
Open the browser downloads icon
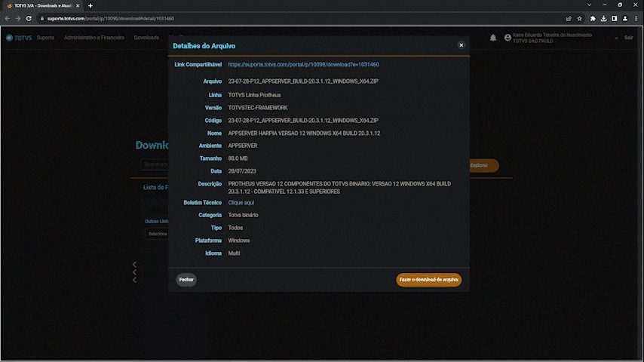click(603, 19)
